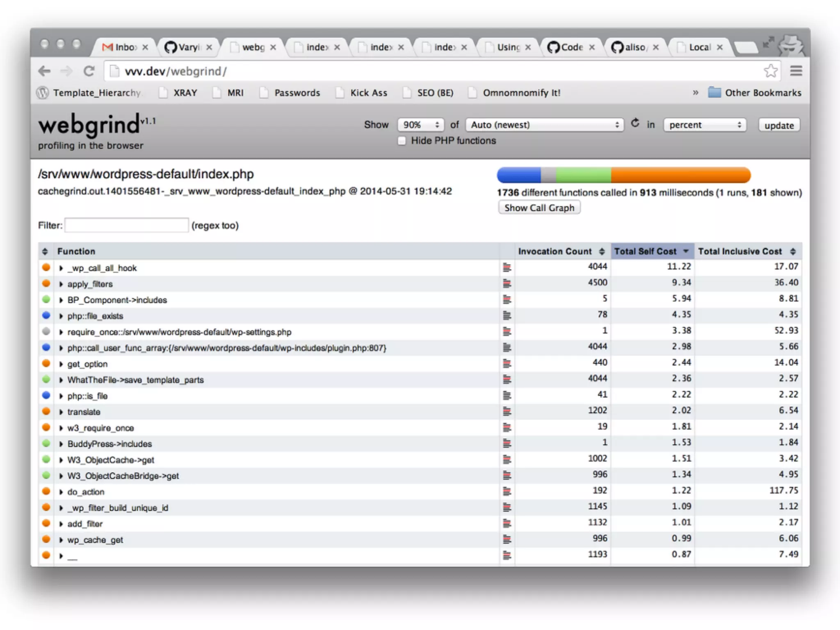Screen dimensions: 840x630
Task: Sort by the Invocation Count column header
Action: tap(562, 251)
